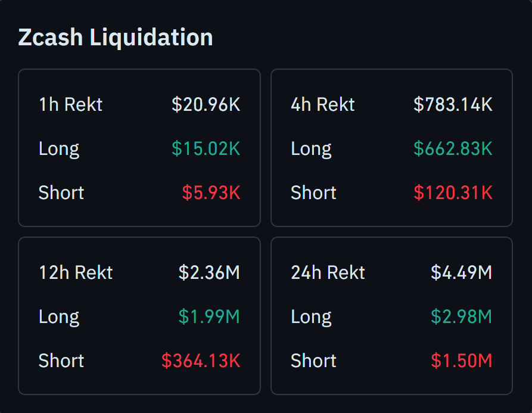This screenshot has width=532, height=413.
Task: Click the 12h short amount $364.13K
Action: [201, 361]
